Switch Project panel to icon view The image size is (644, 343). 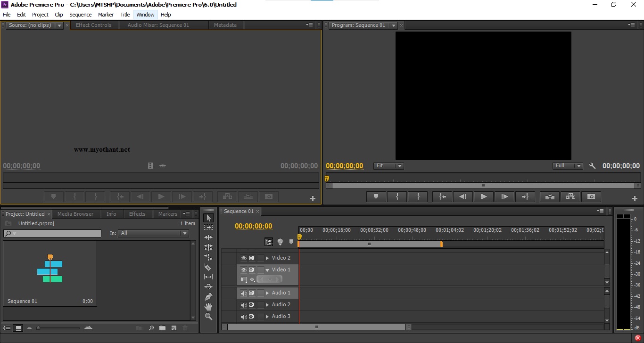pyautogui.click(x=18, y=328)
